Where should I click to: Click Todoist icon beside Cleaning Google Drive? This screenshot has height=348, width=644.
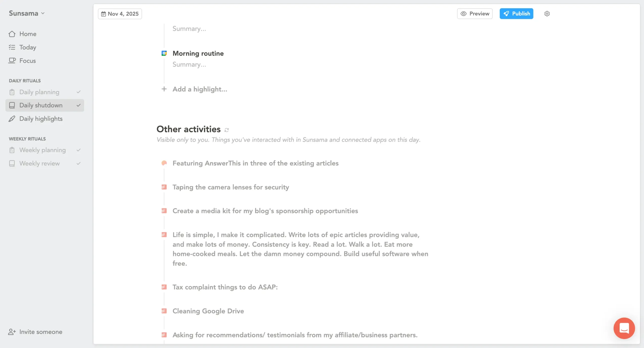164,311
